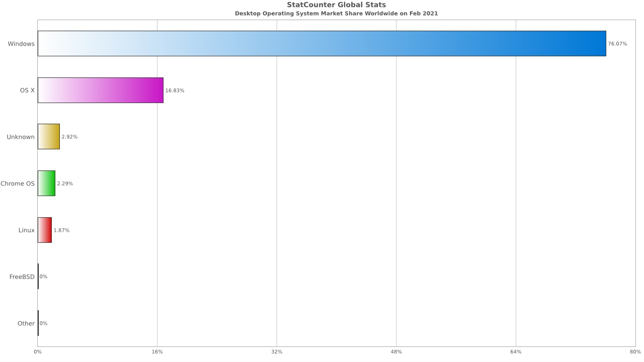Click the gold Unknown bar
The image size is (644, 362).
[49, 137]
